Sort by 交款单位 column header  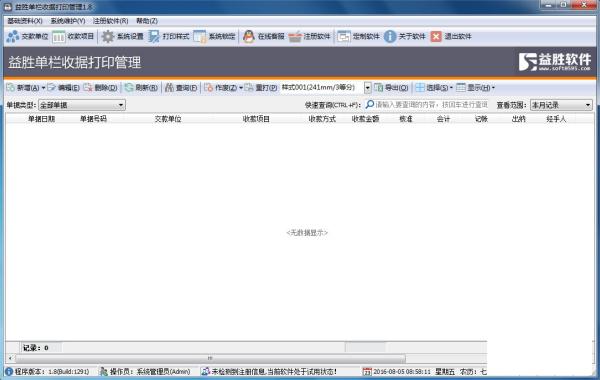tap(168, 119)
